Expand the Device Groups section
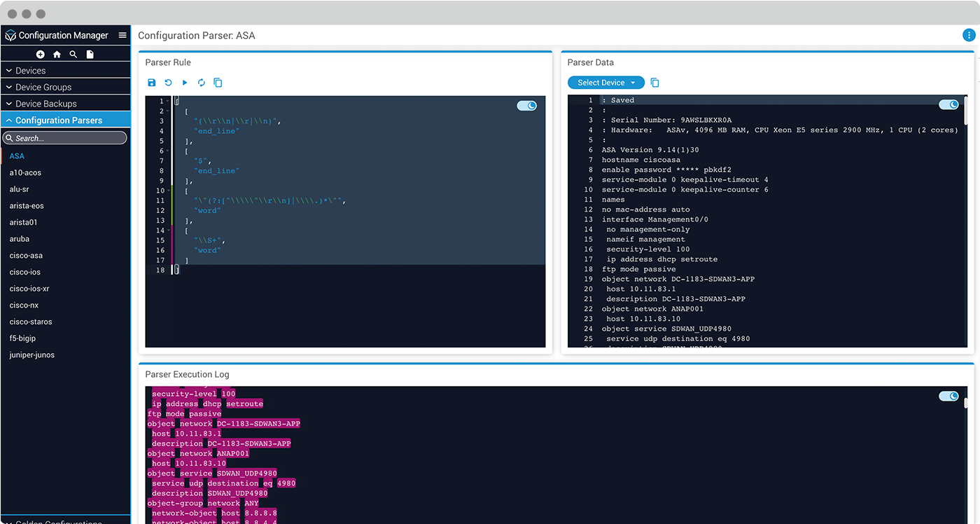Image resolution: width=980 pixels, height=524 pixels. [65, 87]
